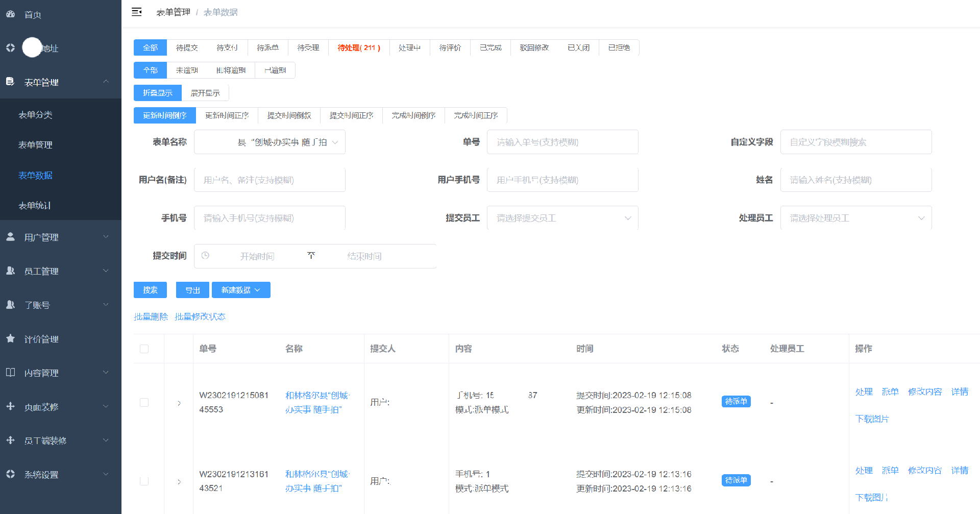Click the 地址 sidebar icon

pyautogui.click(x=10, y=48)
